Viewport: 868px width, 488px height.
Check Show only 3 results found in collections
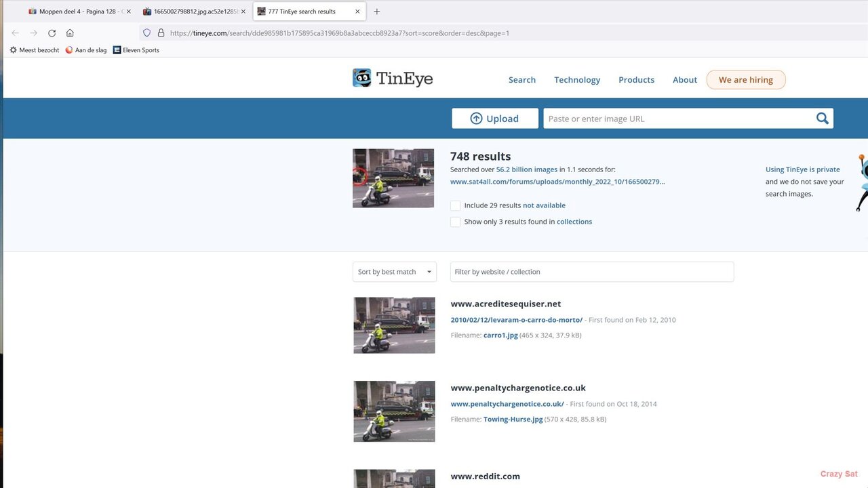(x=455, y=222)
